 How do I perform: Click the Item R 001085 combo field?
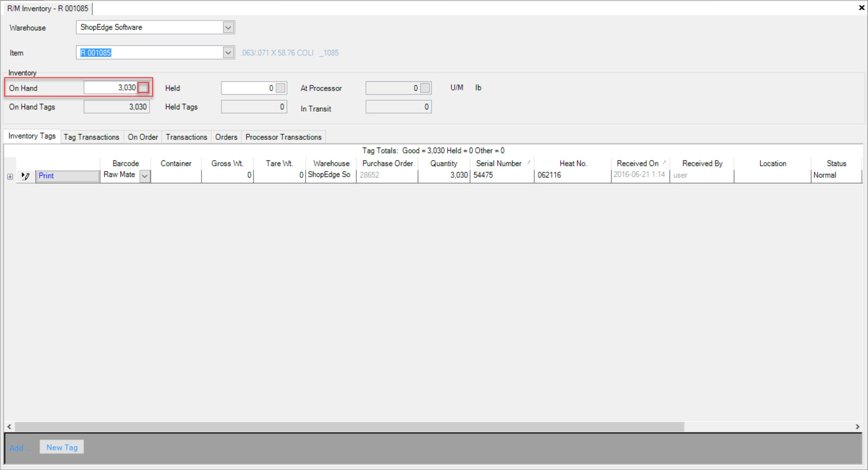(x=155, y=52)
